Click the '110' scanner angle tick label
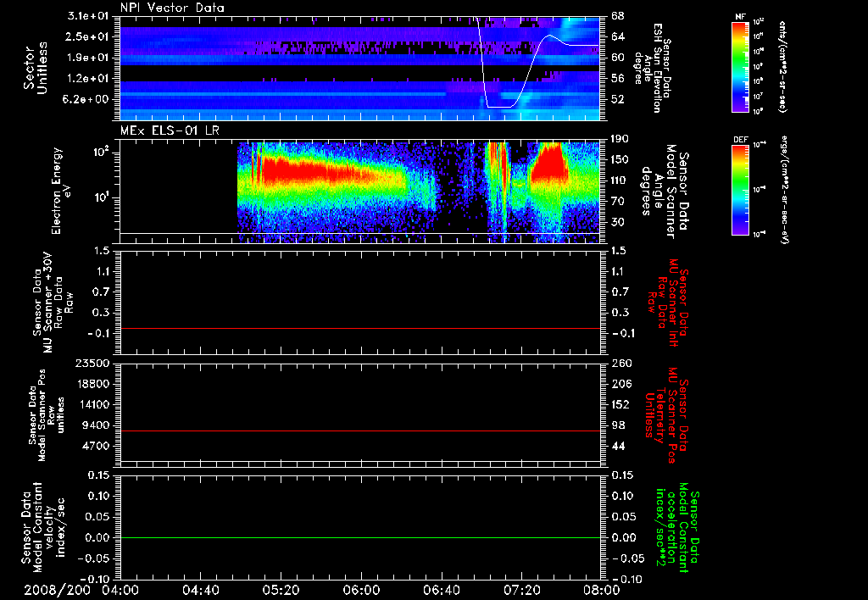The width and height of the screenshot is (868, 600). (x=620, y=181)
